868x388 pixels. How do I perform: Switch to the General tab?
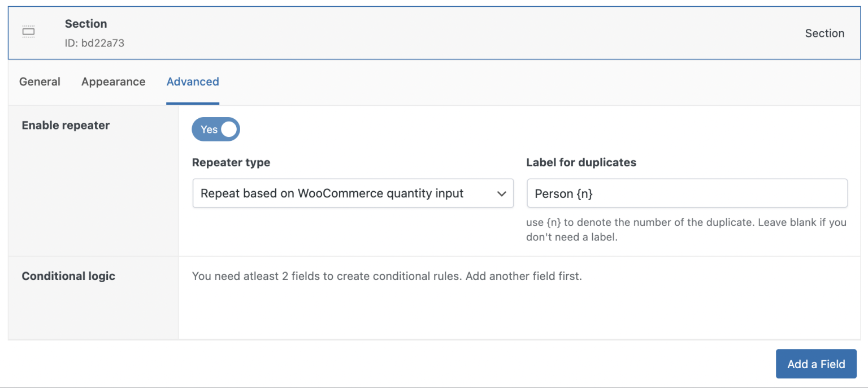39,81
